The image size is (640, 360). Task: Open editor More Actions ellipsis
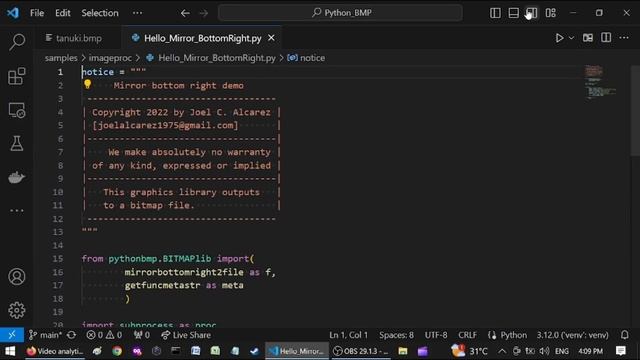[624, 38]
